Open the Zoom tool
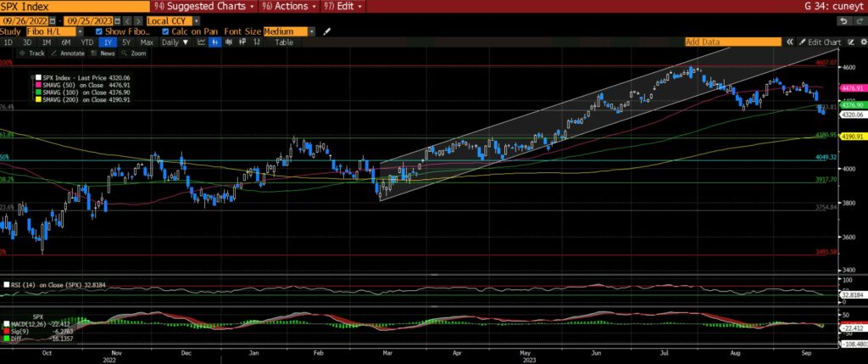 click(135, 53)
